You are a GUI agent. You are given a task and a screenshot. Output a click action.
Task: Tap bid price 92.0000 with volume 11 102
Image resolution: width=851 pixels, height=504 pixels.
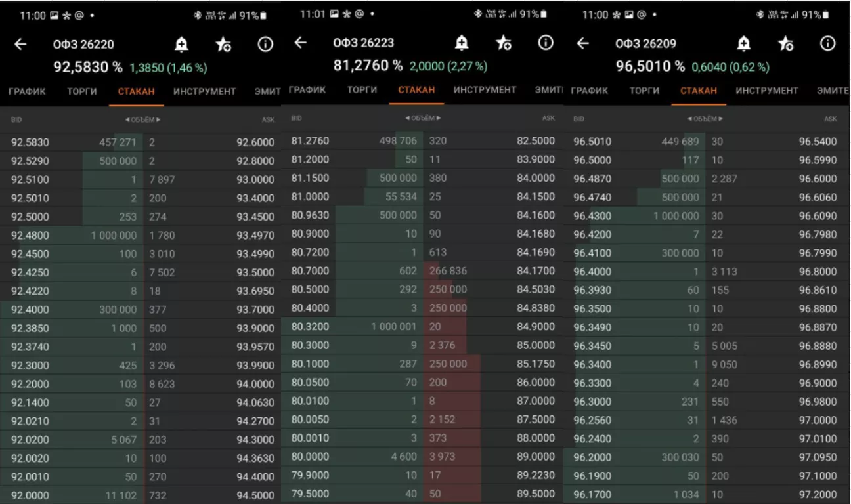pos(30,495)
